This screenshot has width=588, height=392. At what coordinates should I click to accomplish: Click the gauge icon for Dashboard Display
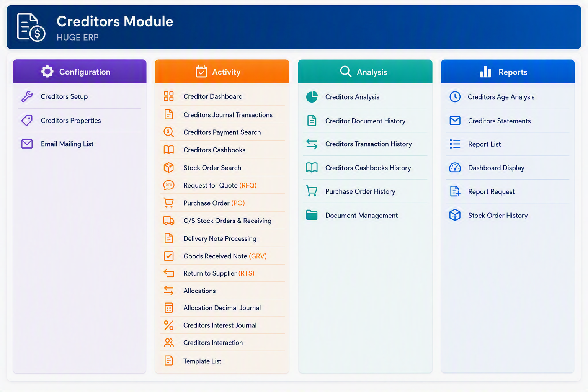pyautogui.click(x=455, y=168)
